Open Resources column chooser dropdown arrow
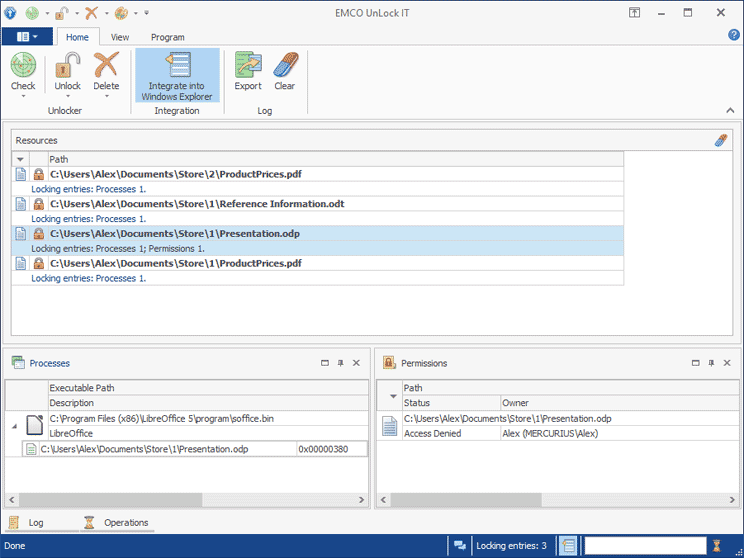 (x=21, y=160)
